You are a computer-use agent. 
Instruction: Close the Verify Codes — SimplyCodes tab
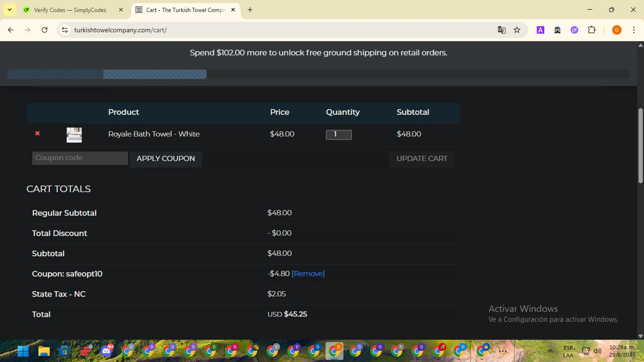[x=121, y=10]
